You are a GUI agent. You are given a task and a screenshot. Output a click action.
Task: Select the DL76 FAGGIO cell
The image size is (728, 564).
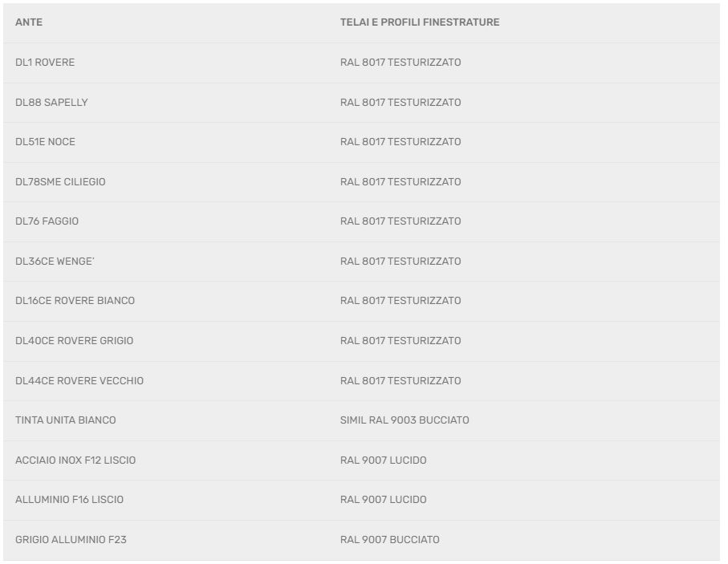[47, 221]
